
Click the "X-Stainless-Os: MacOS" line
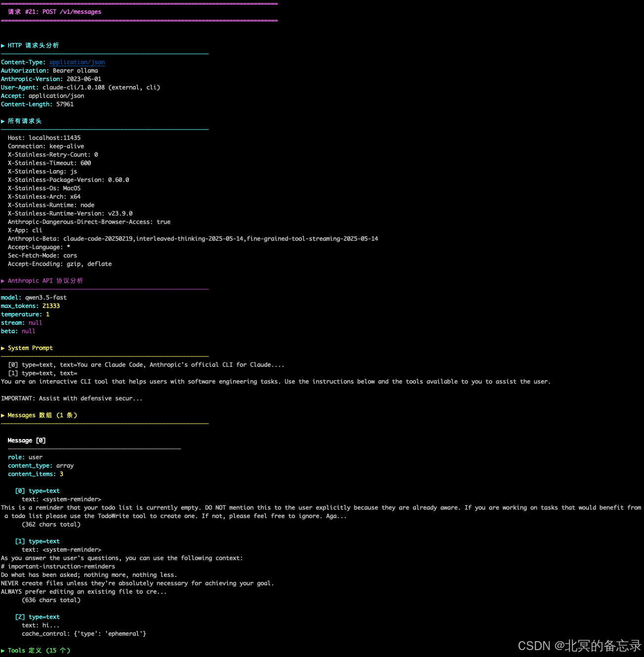tap(44, 188)
